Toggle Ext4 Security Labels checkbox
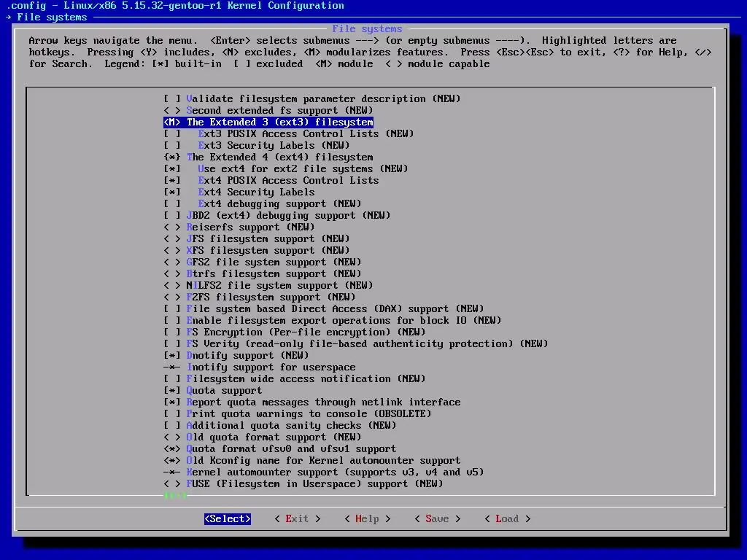Viewport: 747px width, 560px height. [x=172, y=192]
